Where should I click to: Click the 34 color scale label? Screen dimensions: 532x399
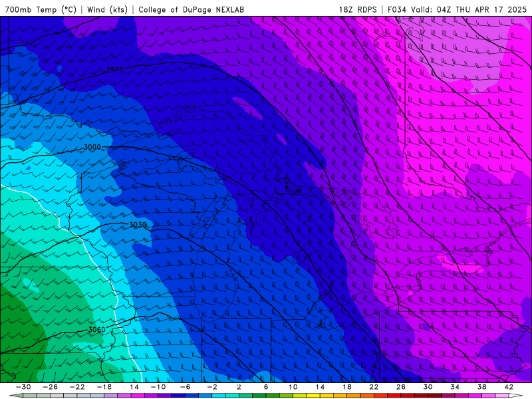coord(455,387)
